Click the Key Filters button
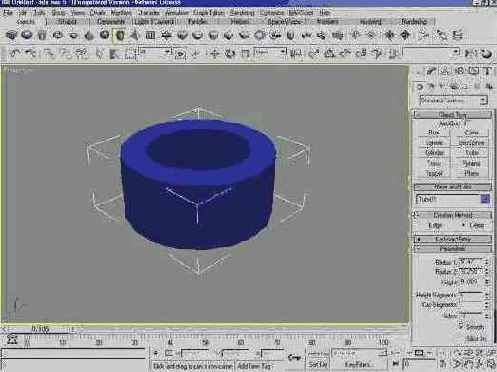This screenshot has width=497, height=372. coord(358,365)
